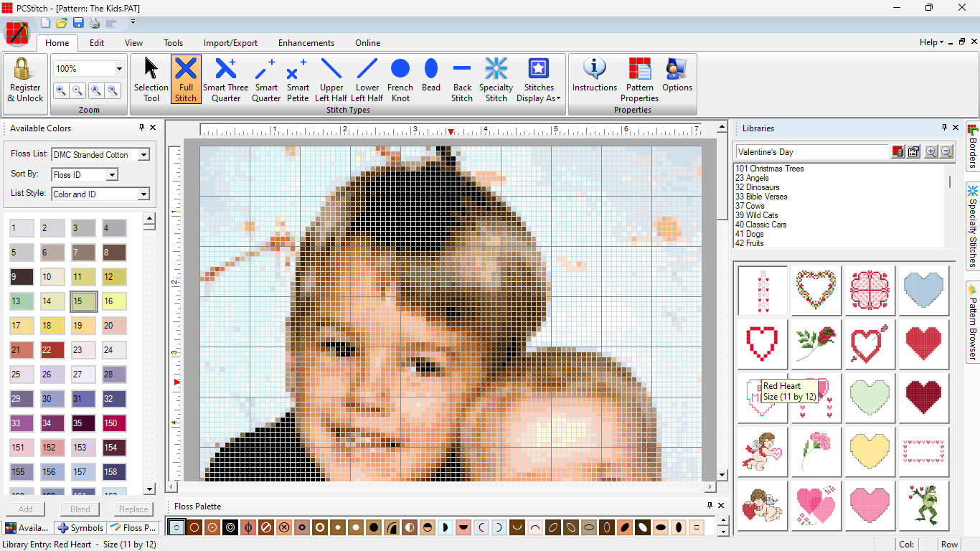Screen dimensions: 980x551
Task: Select the French Knot stitch type
Action: point(400,79)
